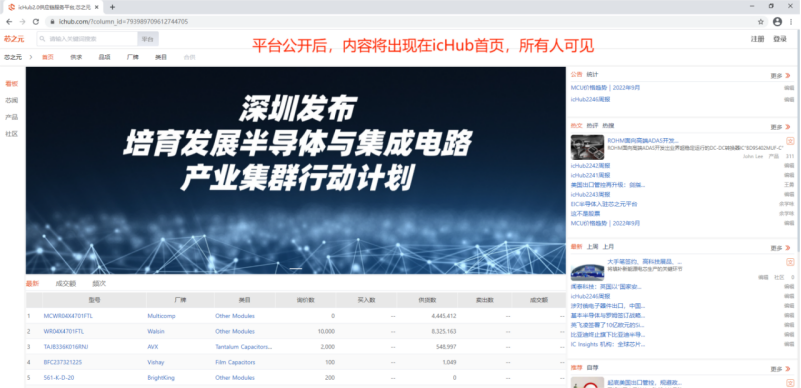The width and height of the screenshot is (801, 388).
Task: Click the 注册 register link
Action: pos(757,39)
